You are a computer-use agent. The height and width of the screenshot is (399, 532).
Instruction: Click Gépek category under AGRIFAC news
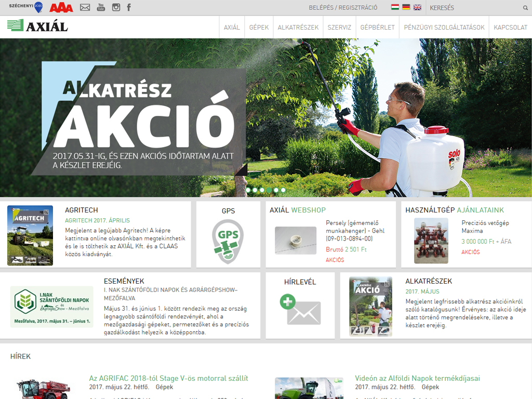pyautogui.click(x=164, y=387)
